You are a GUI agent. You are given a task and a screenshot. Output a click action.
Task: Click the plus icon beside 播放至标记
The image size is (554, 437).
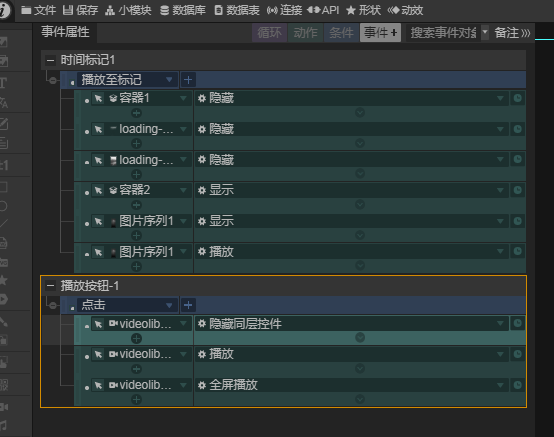click(x=188, y=80)
